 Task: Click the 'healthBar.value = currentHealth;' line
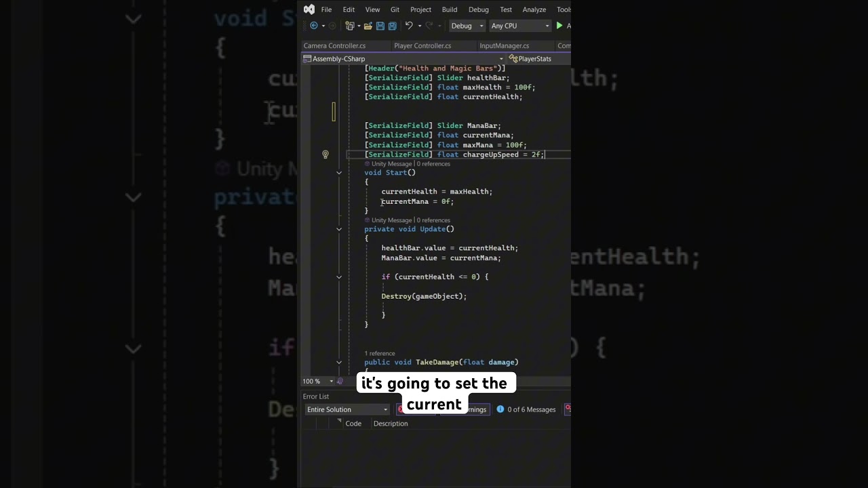(x=450, y=248)
